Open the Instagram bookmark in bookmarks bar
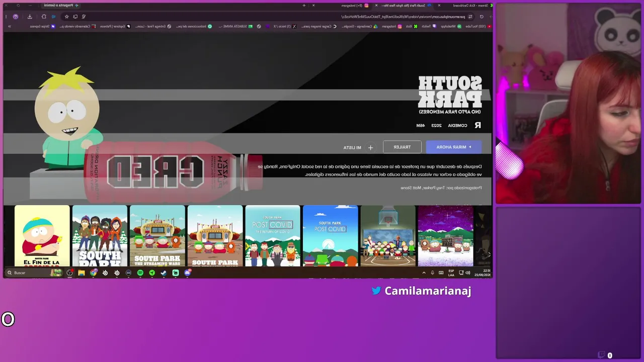 point(391,26)
